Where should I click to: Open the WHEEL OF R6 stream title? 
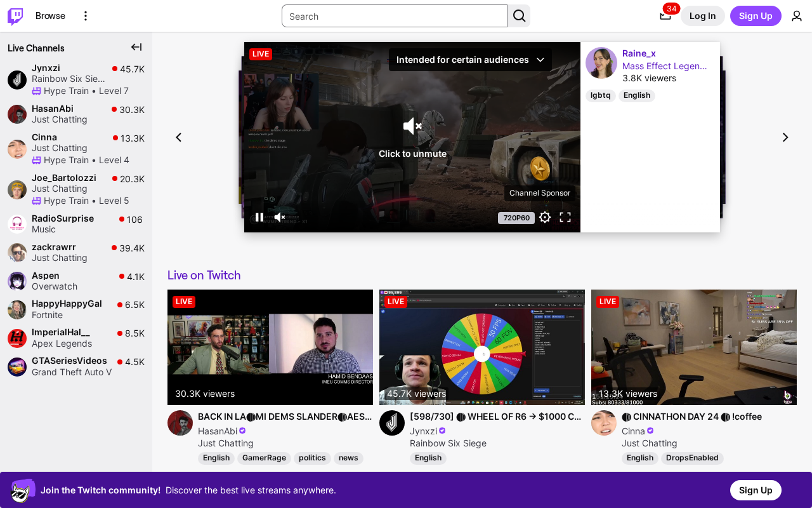tap(495, 417)
